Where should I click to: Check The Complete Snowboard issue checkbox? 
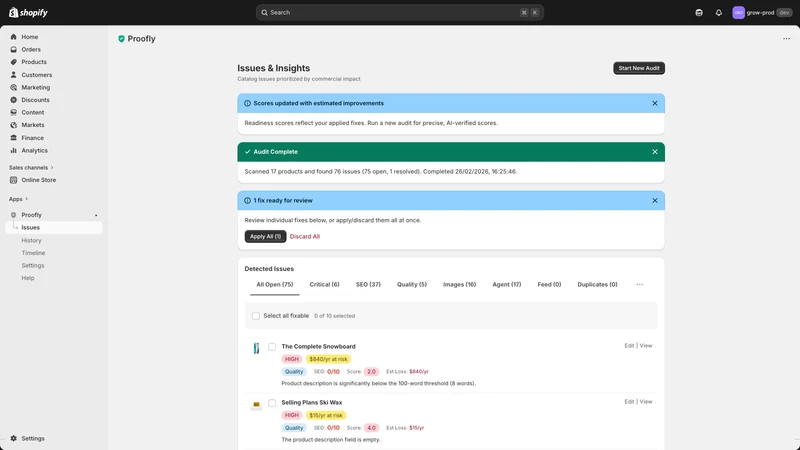tap(272, 346)
